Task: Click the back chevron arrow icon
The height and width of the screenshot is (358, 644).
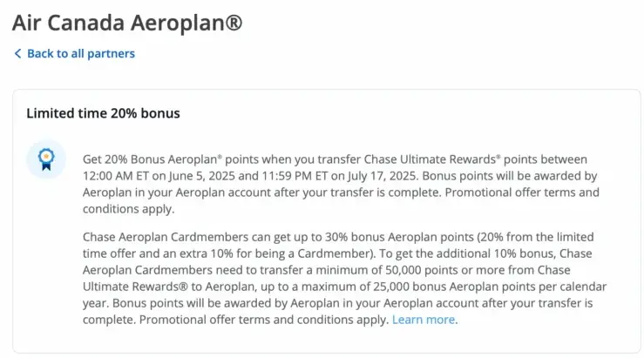Action: click(17, 53)
